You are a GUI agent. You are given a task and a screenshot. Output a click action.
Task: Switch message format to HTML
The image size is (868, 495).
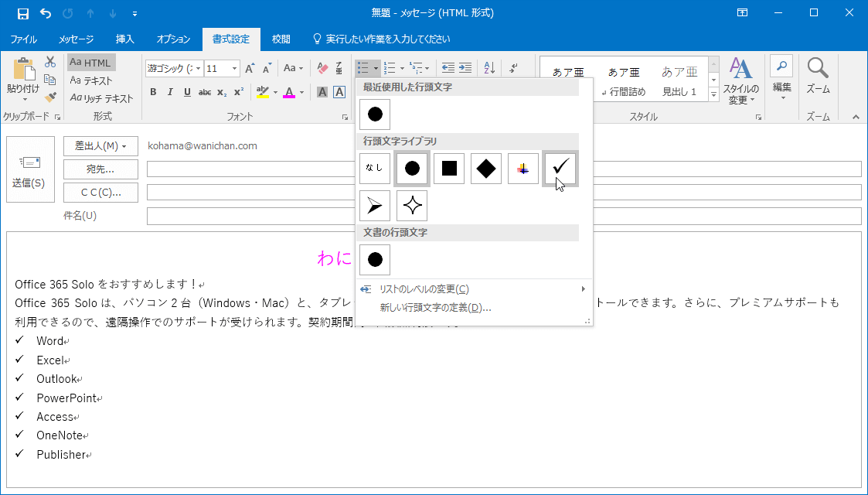(91, 63)
